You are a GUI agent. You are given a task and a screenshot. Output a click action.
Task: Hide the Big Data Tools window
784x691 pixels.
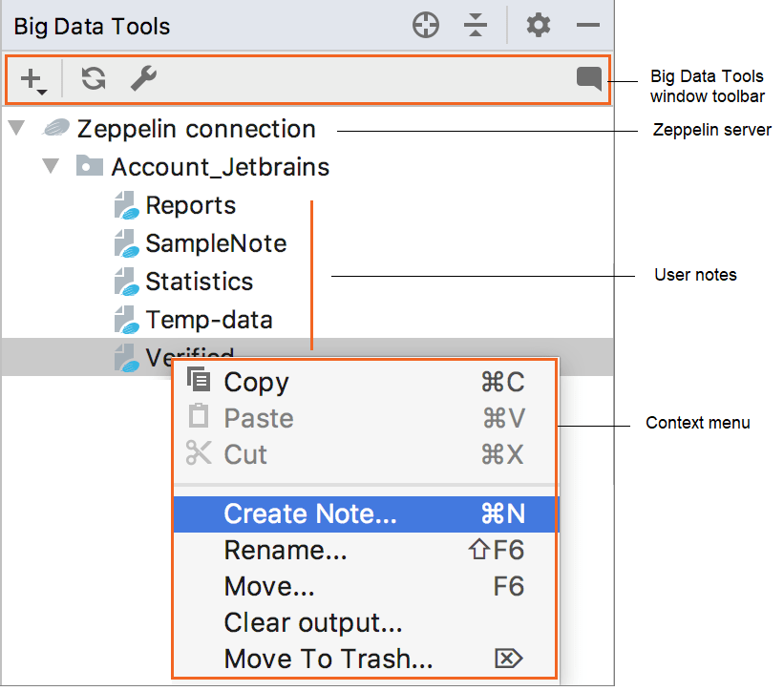click(588, 26)
